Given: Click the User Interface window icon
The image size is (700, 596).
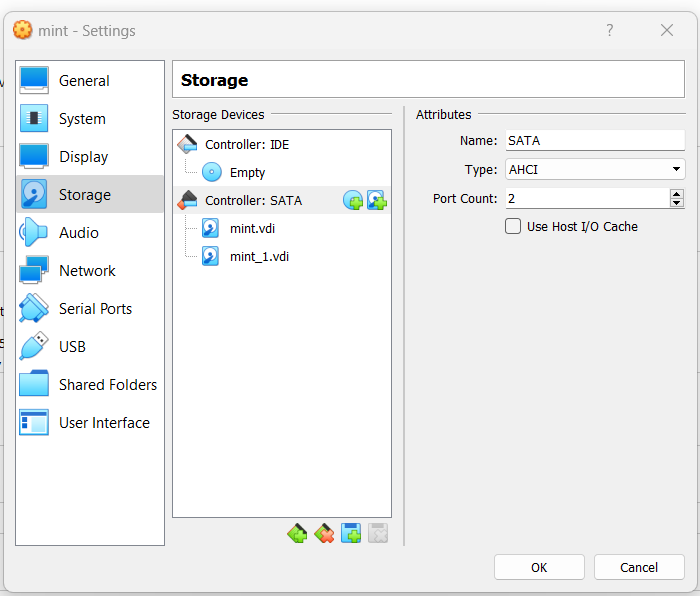Looking at the screenshot, I should tap(34, 422).
